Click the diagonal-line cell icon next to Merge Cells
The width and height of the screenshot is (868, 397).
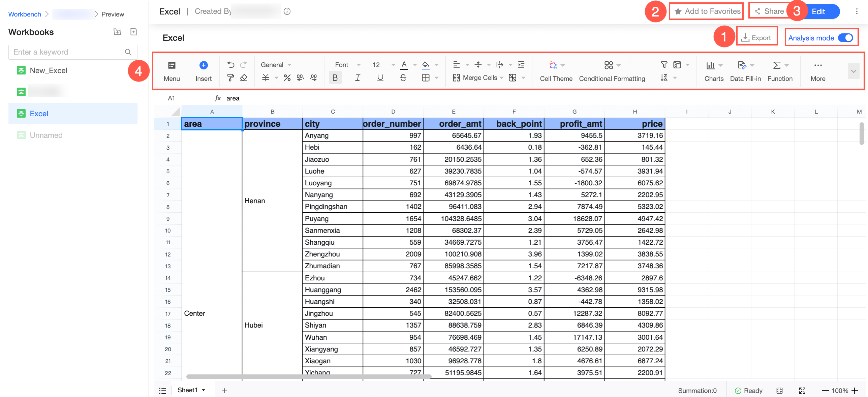(513, 78)
